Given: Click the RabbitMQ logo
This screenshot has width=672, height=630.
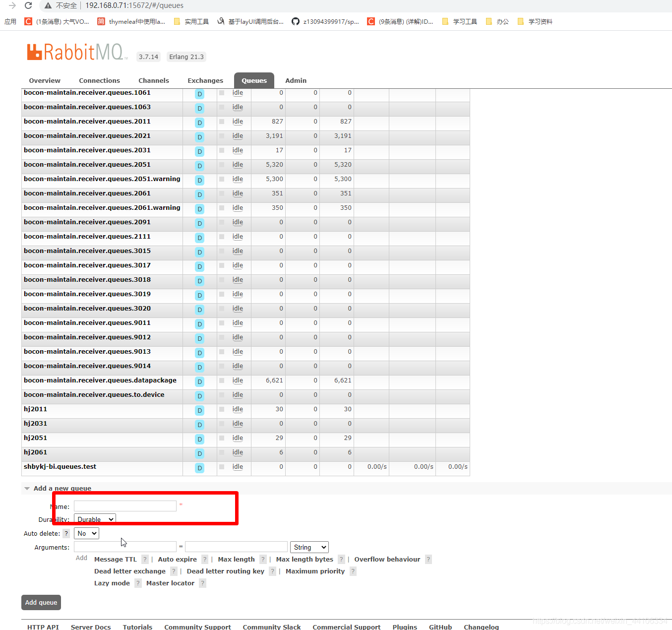Looking at the screenshot, I should 77,52.
